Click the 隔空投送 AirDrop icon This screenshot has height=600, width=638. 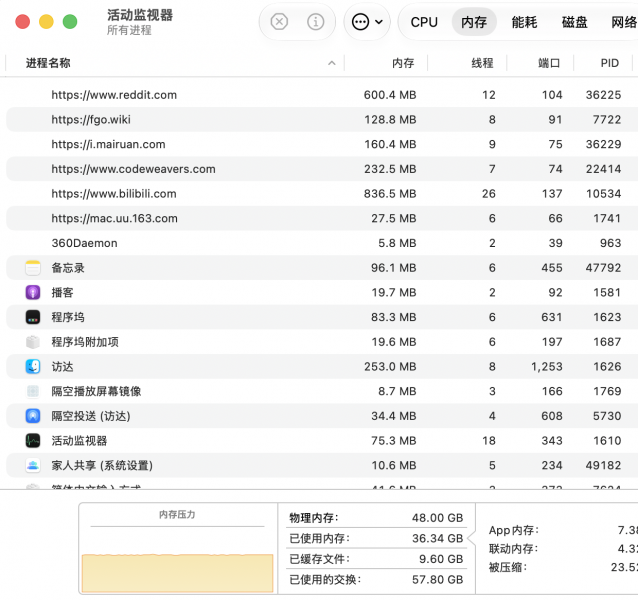coord(33,416)
